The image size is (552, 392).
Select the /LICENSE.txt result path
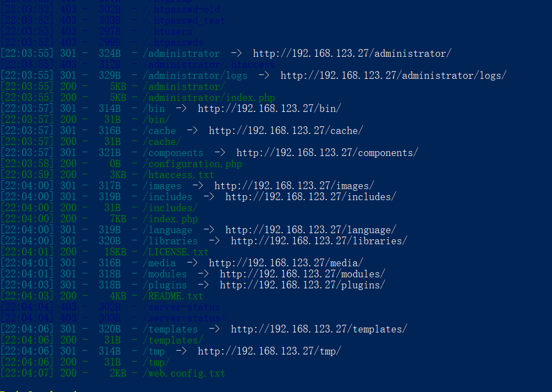pyautogui.click(x=176, y=253)
